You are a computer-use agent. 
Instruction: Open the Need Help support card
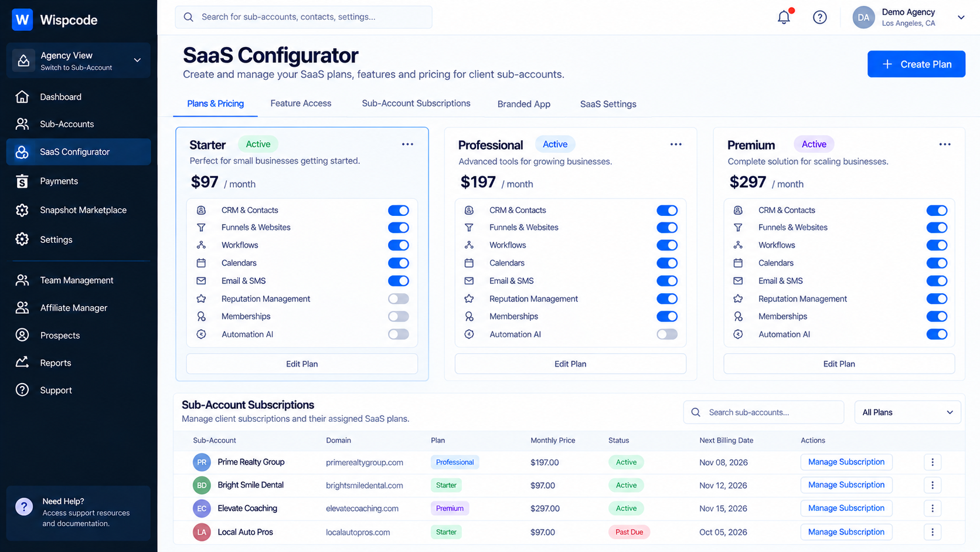click(79, 513)
